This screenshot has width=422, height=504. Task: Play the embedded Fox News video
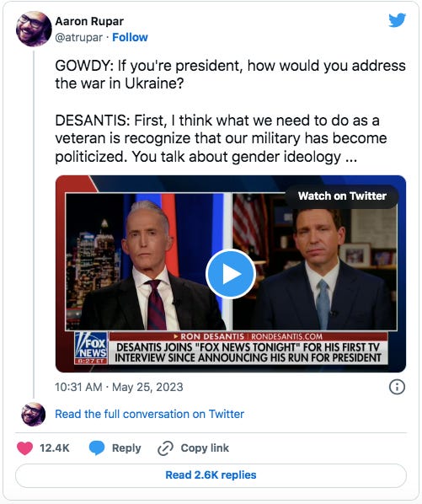tap(230, 274)
